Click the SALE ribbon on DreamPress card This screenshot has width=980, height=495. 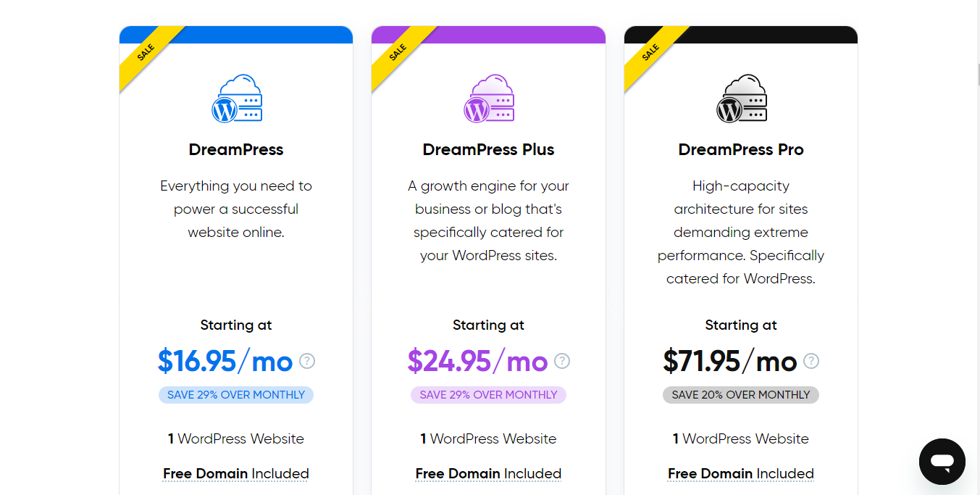pos(148,56)
